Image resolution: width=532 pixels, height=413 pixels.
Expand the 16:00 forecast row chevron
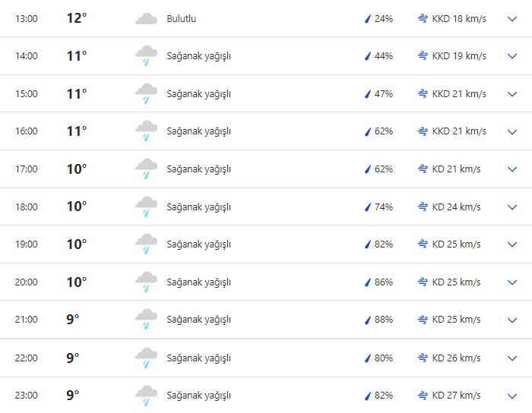click(x=511, y=131)
